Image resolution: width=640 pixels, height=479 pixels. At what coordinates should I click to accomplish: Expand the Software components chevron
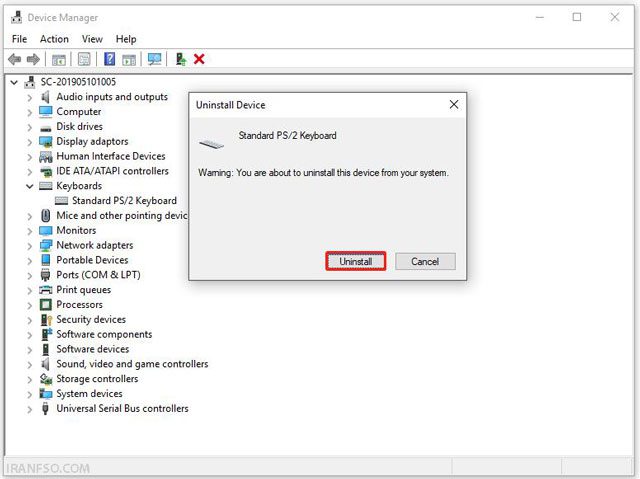pyautogui.click(x=29, y=335)
